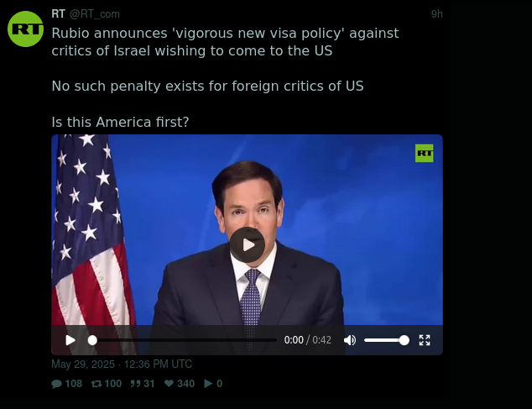Open the May 29, 2025 date link
Image resolution: width=532 pixels, height=409 pixels.
[122, 364]
